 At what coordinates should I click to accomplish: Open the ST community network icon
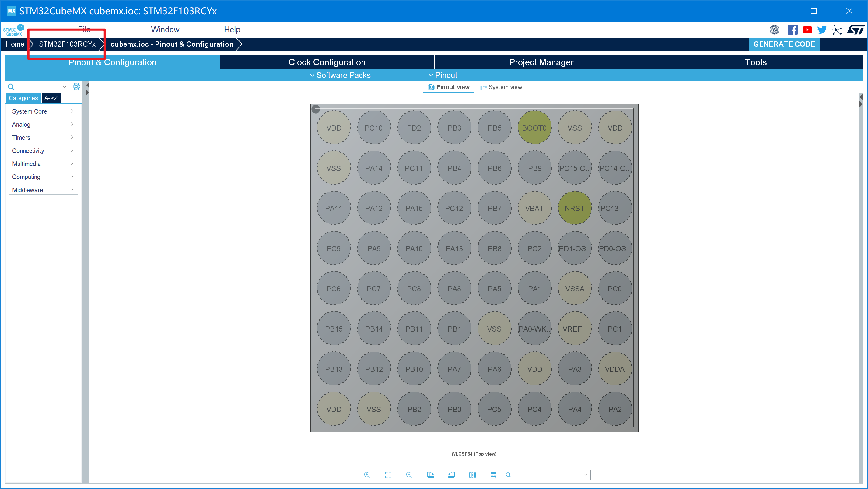[x=837, y=30]
